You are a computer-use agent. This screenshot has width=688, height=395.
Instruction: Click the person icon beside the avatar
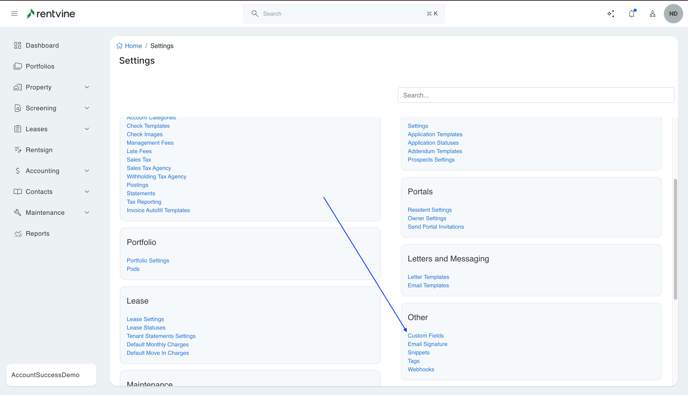click(652, 14)
